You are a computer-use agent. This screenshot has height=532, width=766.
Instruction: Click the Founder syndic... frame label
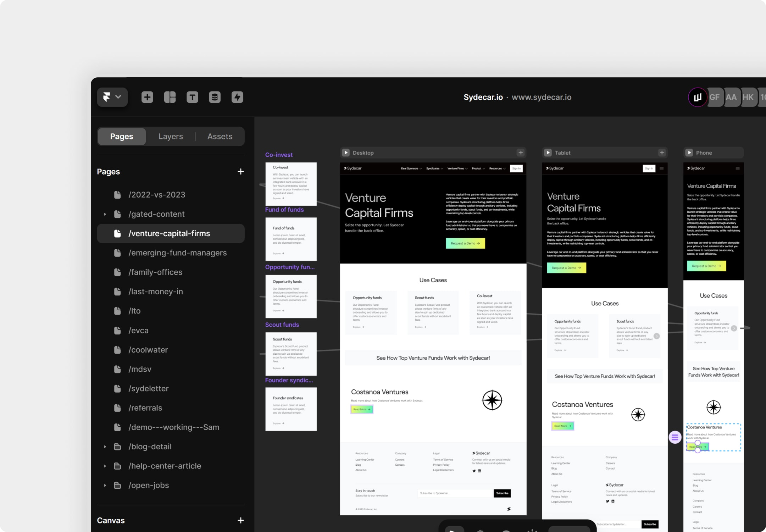289,380
